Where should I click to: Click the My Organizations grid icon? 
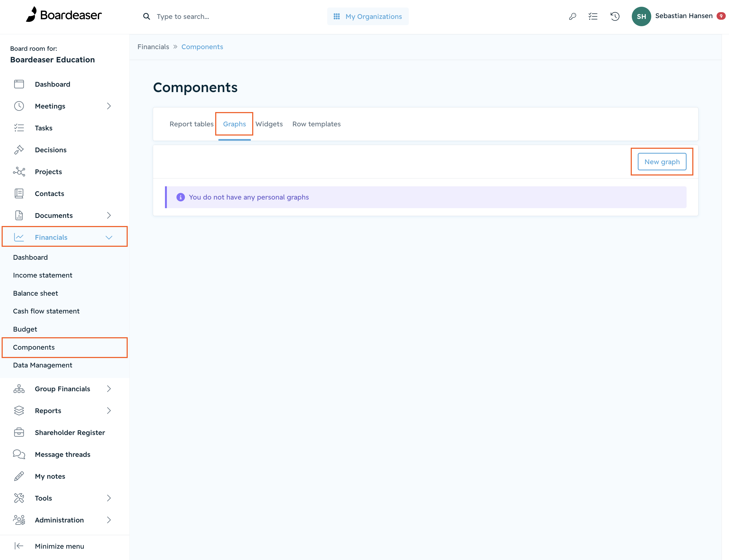pyautogui.click(x=337, y=16)
